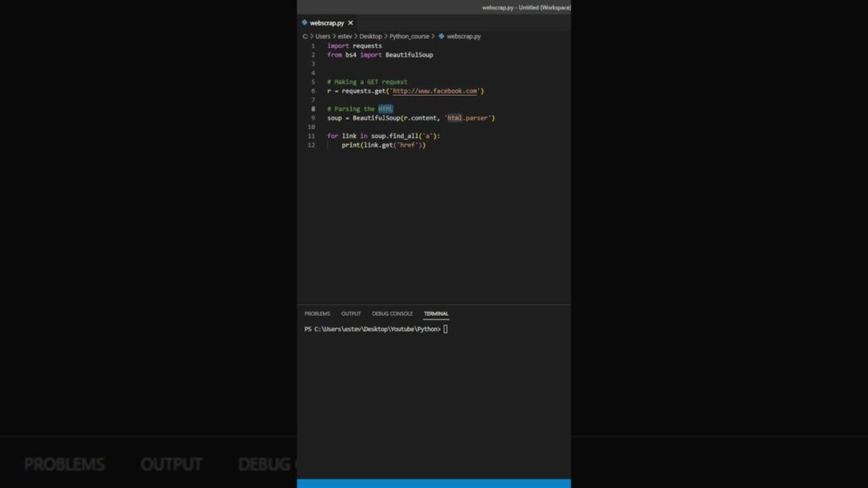Screen dimensions: 868x488
Task: Place cursor on the BeautifulSoup import name
Action: pos(409,55)
